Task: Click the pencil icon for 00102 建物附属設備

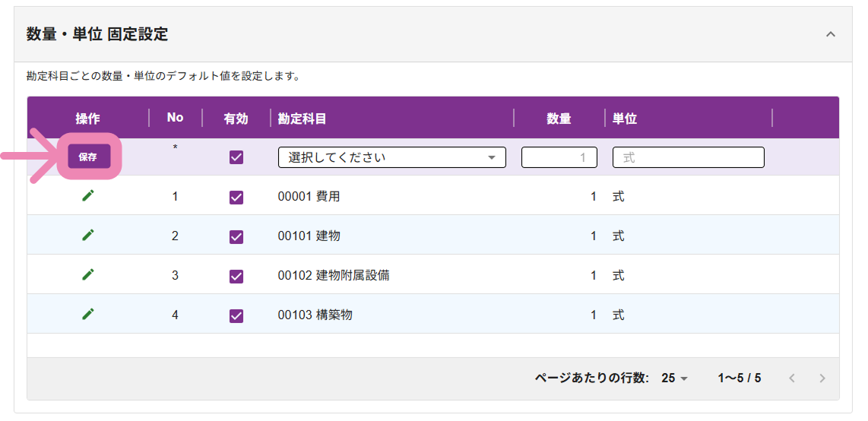Action: pyautogui.click(x=88, y=274)
